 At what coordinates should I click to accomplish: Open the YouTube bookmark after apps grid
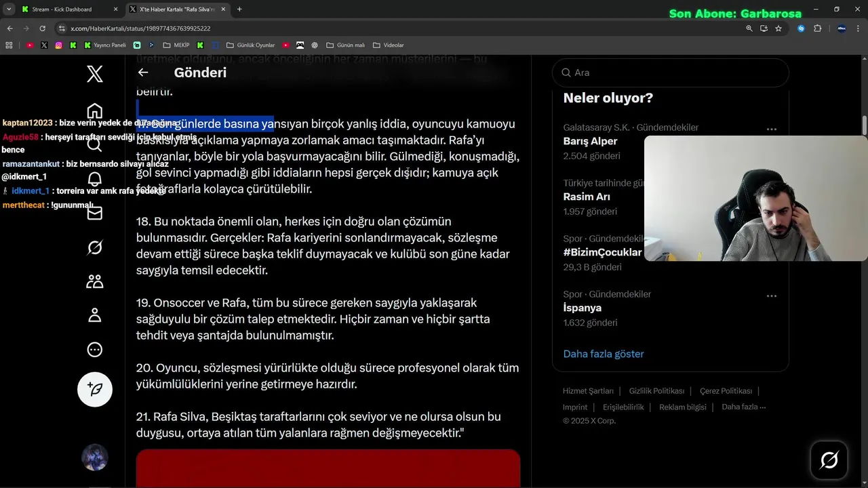[30, 45]
